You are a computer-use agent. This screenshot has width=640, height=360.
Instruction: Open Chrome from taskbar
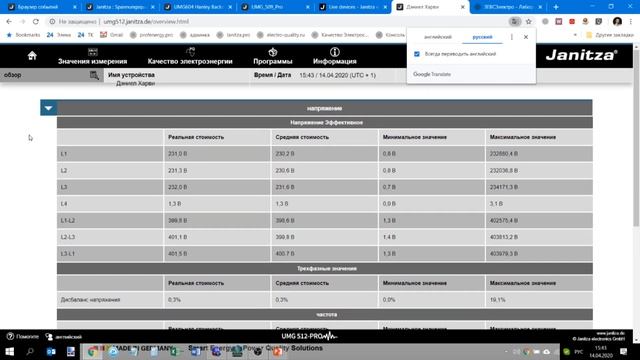tap(92, 351)
